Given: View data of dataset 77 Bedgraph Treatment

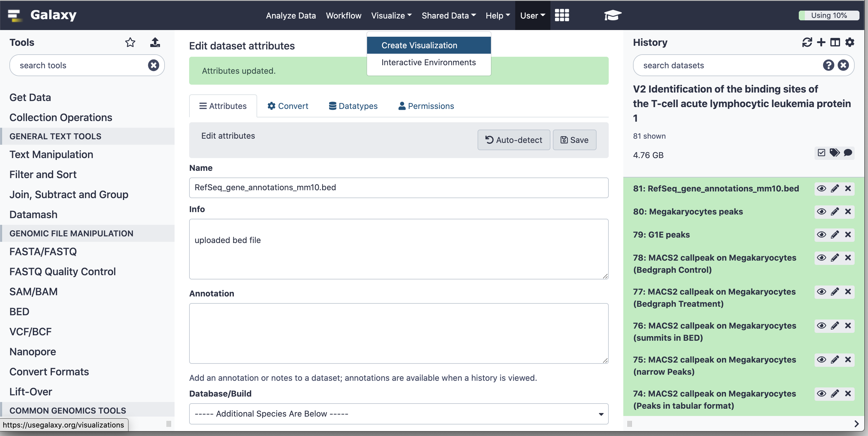Looking at the screenshot, I should [x=822, y=292].
